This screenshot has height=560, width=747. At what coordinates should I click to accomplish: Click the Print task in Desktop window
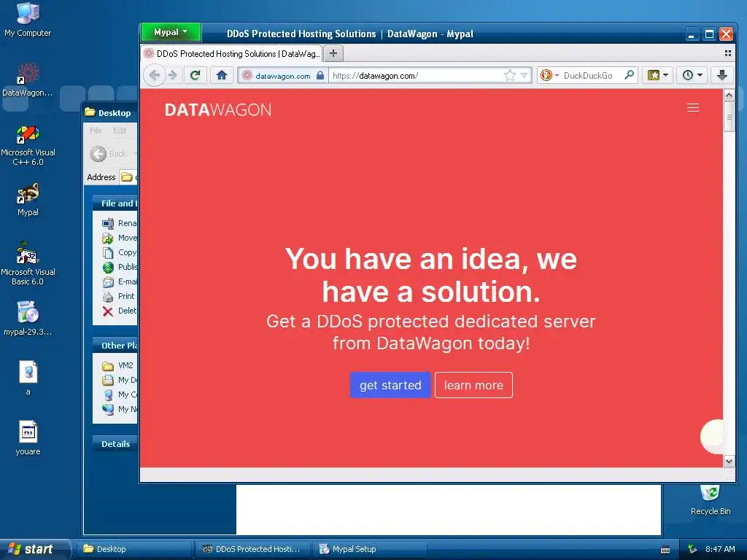(x=119, y=296)
